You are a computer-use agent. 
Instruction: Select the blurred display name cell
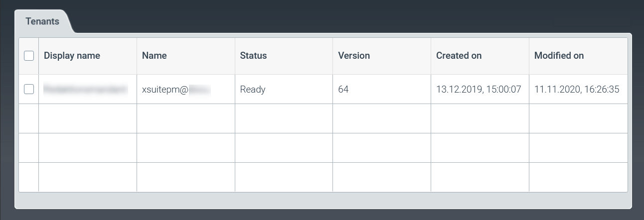point(86,90)
